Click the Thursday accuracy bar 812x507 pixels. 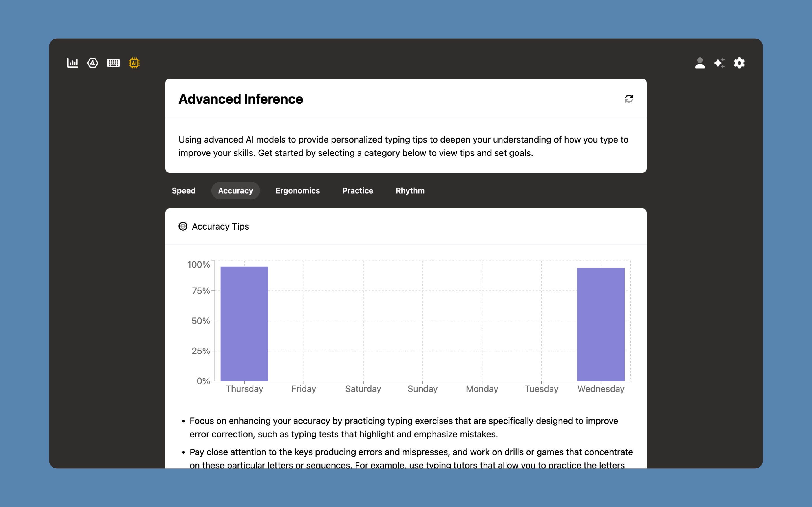click(244, 324)
